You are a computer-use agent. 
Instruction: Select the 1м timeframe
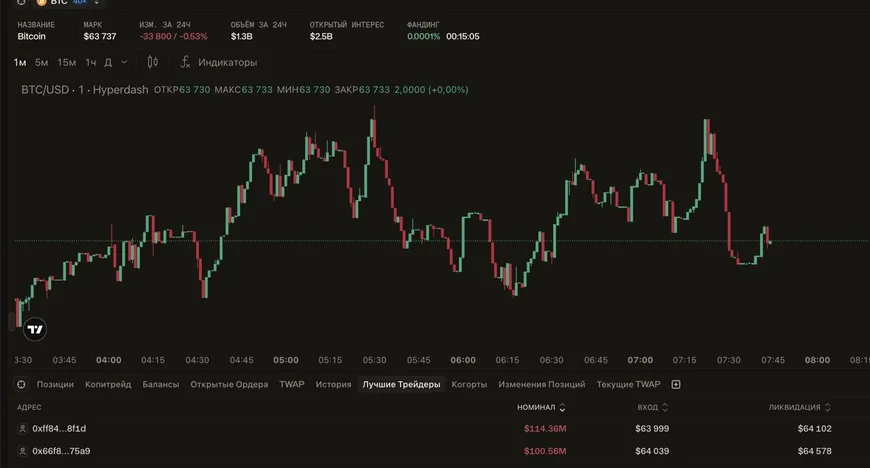[20, 62]
